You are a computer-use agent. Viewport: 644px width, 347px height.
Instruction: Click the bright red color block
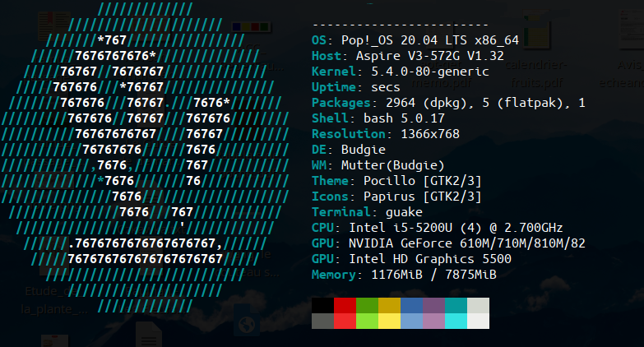[x=345, y=321]
